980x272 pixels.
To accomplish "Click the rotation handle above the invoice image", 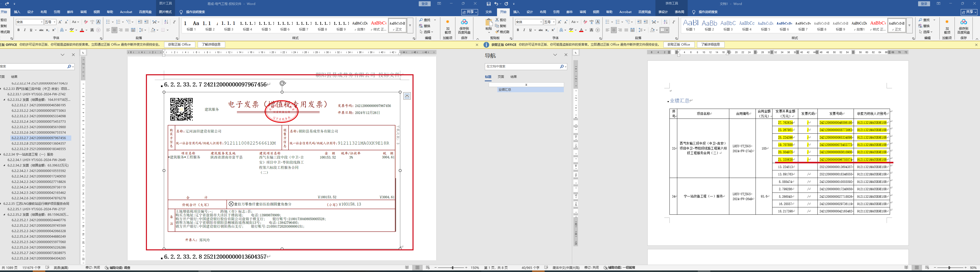I will pyautogui.click(x=282, y=83).
